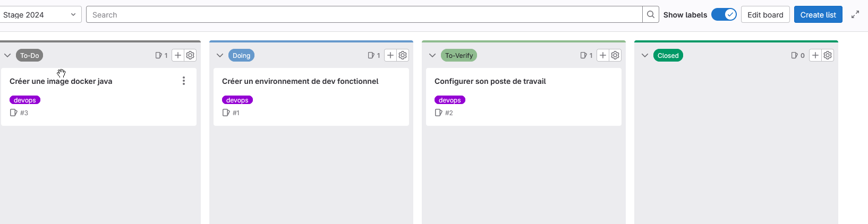Click the search magnifier icon

[x=651, y=15]
